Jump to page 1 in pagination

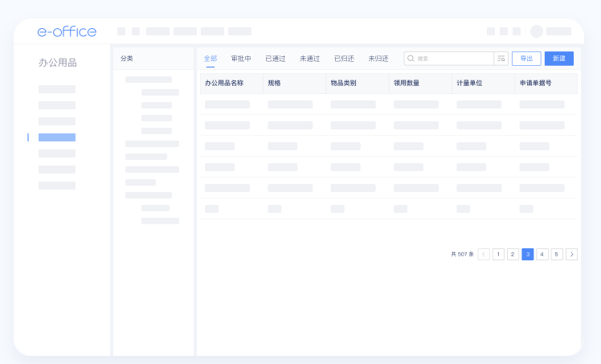point(498,254)
